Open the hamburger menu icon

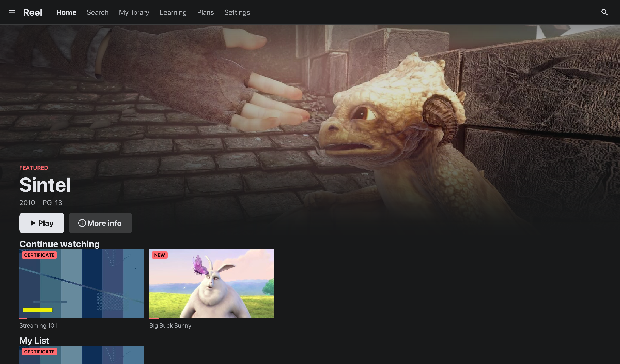[x=12, y=12]
